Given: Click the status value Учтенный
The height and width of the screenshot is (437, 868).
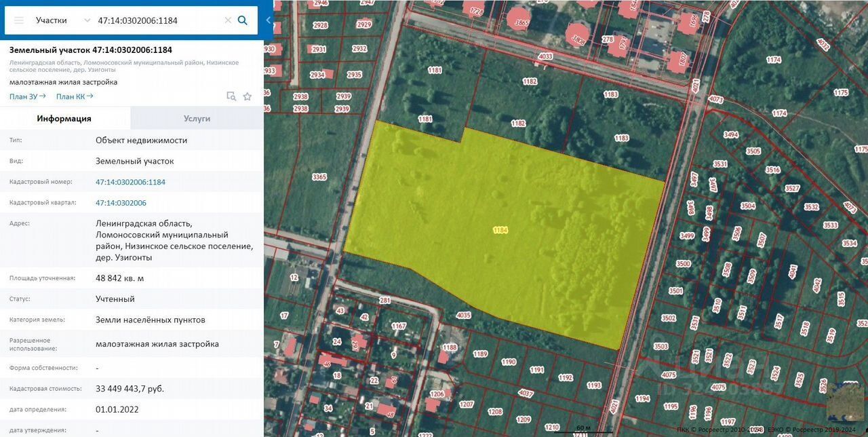Looking at the screenshot, I should point(115,299).
